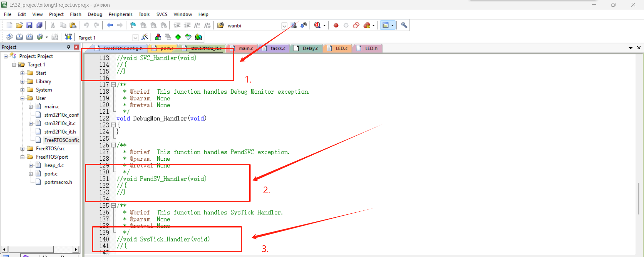The height and width of the screenshot is (257, 644).
Task: Indent the selected text lines
Action: coord(177,25)
